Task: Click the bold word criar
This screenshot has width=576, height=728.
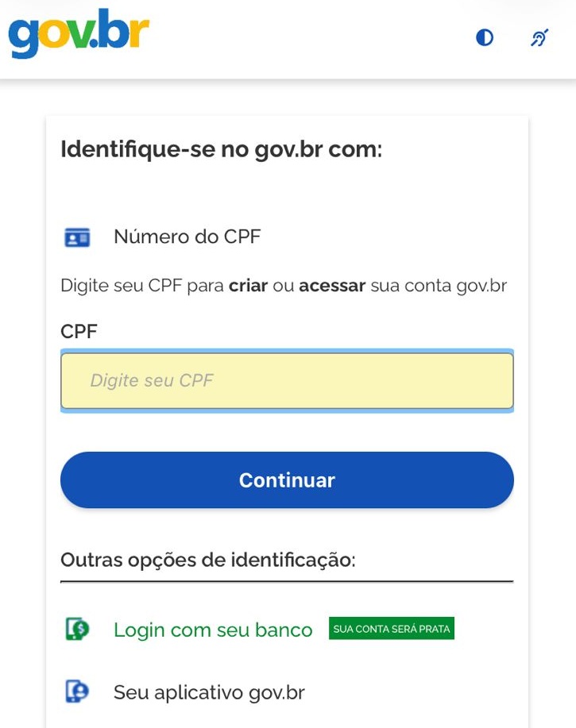Action: pos(248,285)
